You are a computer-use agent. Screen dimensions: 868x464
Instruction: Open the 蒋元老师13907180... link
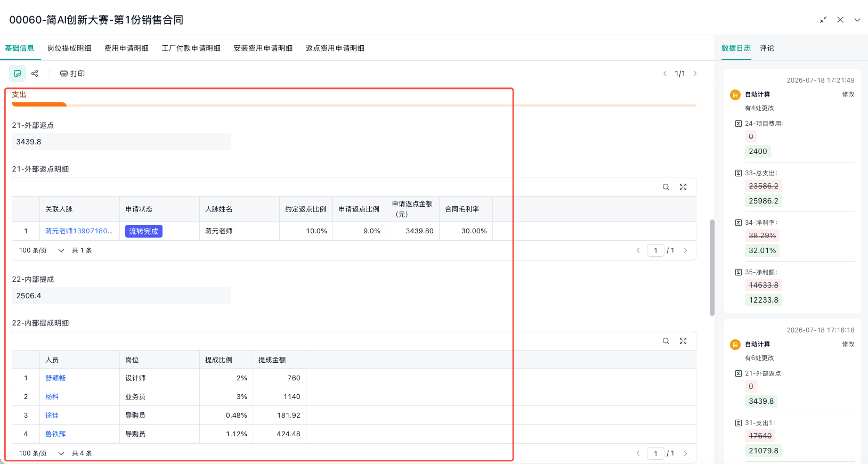pyautogui.click(x=79, y=231)
